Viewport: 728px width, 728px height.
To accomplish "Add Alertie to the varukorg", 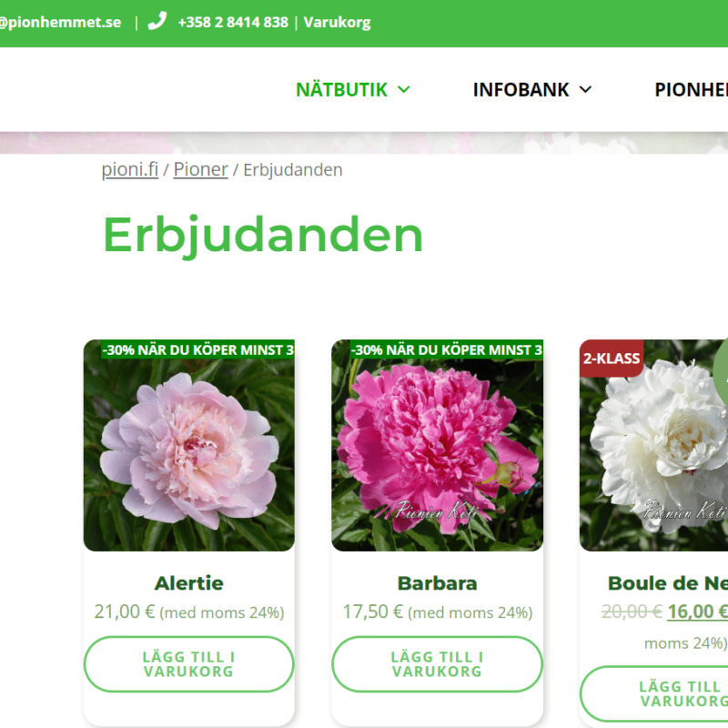I will [188, 664].
